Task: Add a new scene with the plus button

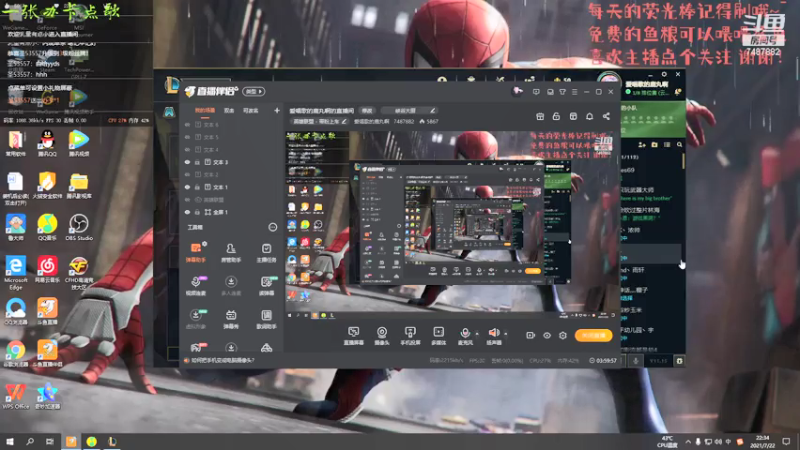Action: click(277, 110)
